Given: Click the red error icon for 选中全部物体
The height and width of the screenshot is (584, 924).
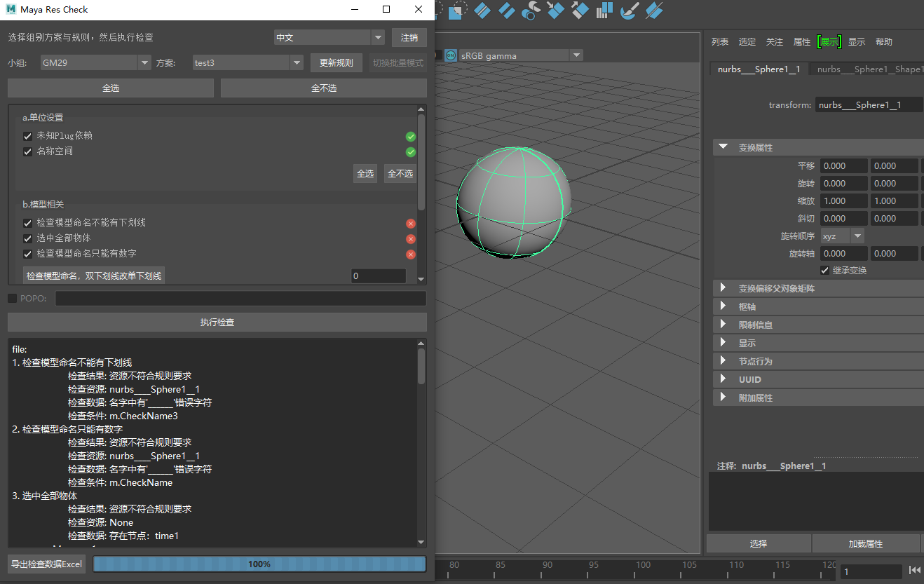Looking at the screenshot, I should [x=411, y=239].
